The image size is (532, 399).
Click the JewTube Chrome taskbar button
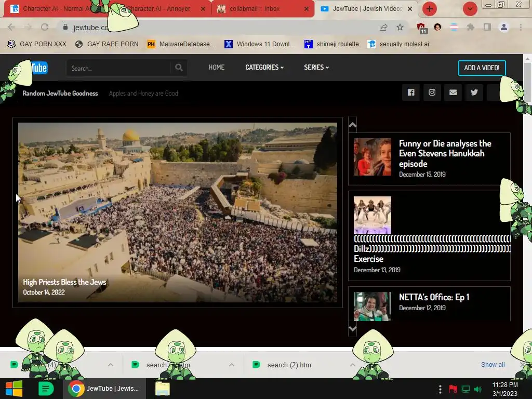pyautogui.click(x=104, y=389)
